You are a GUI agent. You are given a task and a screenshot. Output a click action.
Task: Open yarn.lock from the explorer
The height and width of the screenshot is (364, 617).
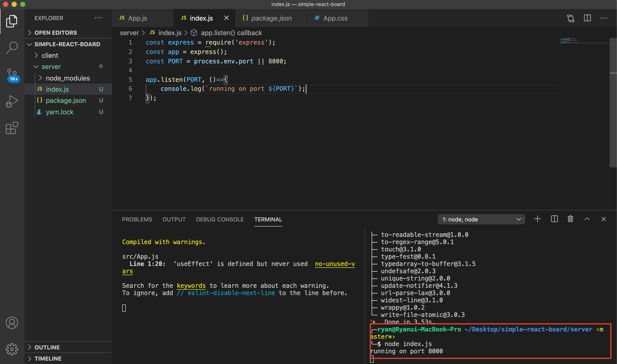(59, 112)
